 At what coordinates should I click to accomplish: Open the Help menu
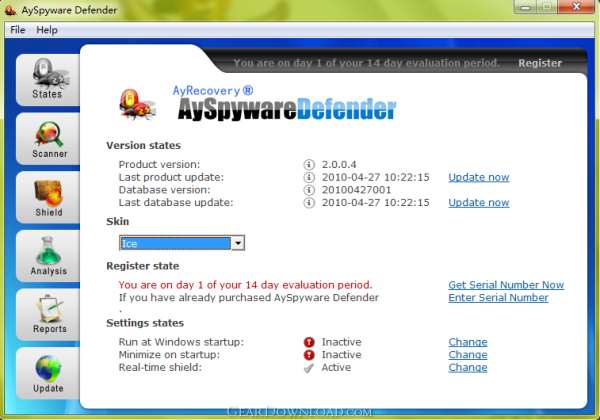(x=47, y=30)
